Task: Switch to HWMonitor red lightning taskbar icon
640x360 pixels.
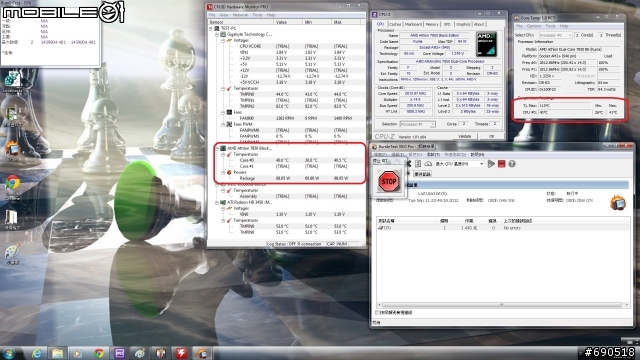Action: (x=181, y=353)
